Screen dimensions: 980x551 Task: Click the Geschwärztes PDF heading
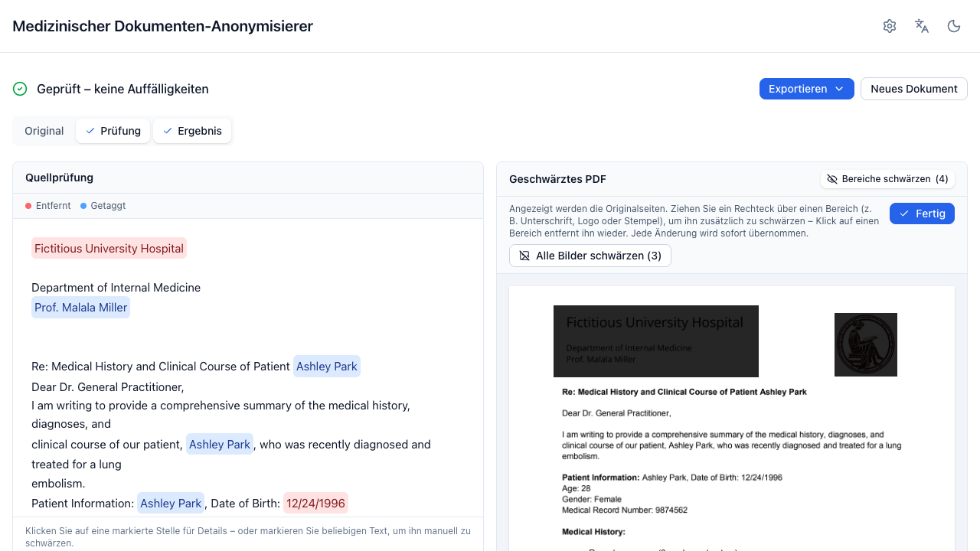tap(557, 179)
